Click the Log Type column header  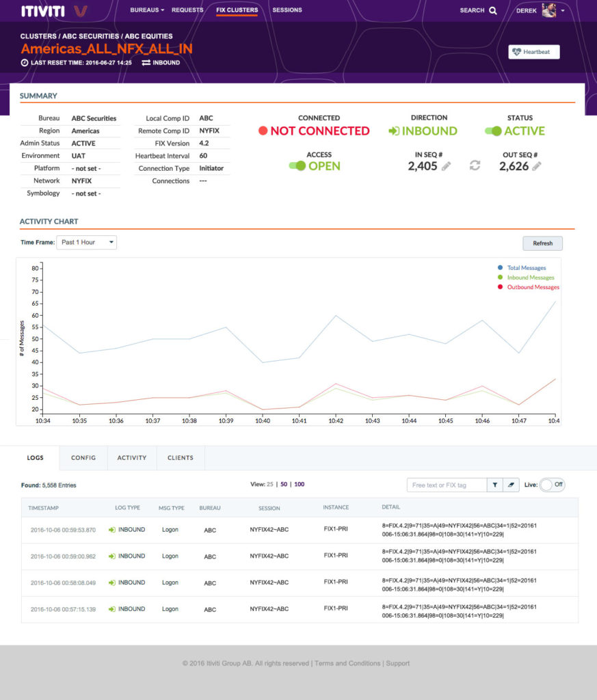[x=127, y=508]
